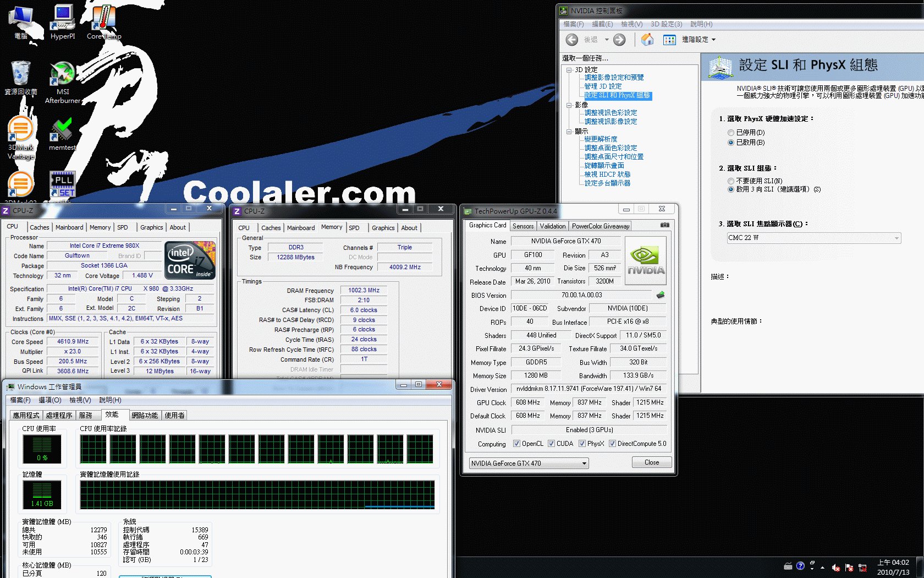Toggle the DirectCompute 5.0 checkbox
Screen dimensions: 924x578
click(x=612, y=444)
